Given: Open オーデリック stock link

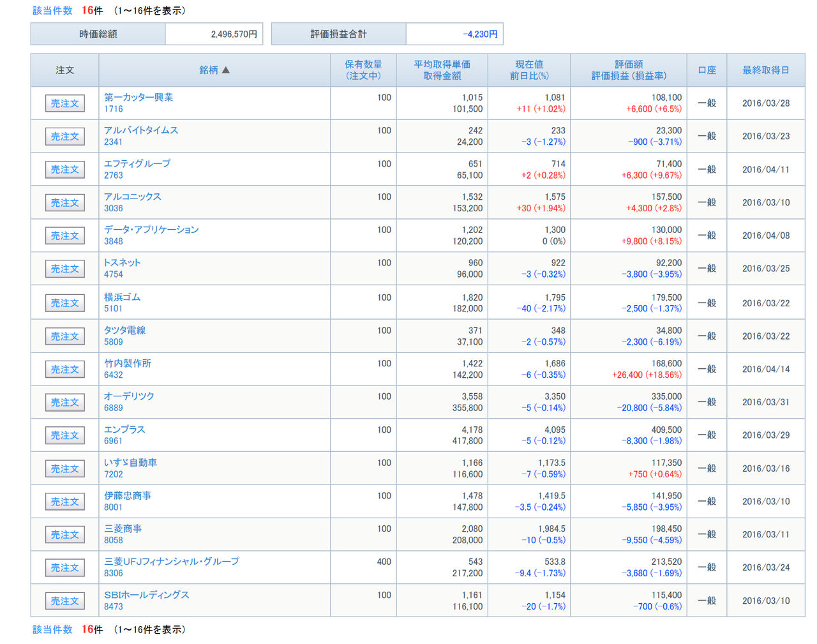Looking at the screenshot, I should click(130, 396).
